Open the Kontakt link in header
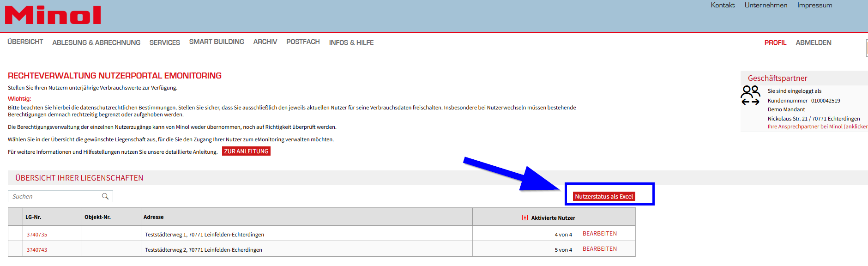This screenshot has height=266, width=868. (x=723, y=5)
